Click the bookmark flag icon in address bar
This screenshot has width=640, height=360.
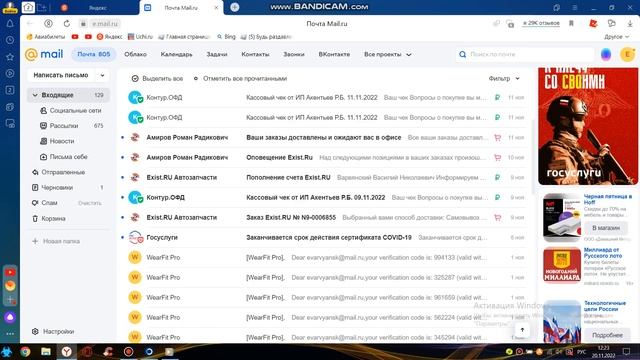click(x=571, y=24)
